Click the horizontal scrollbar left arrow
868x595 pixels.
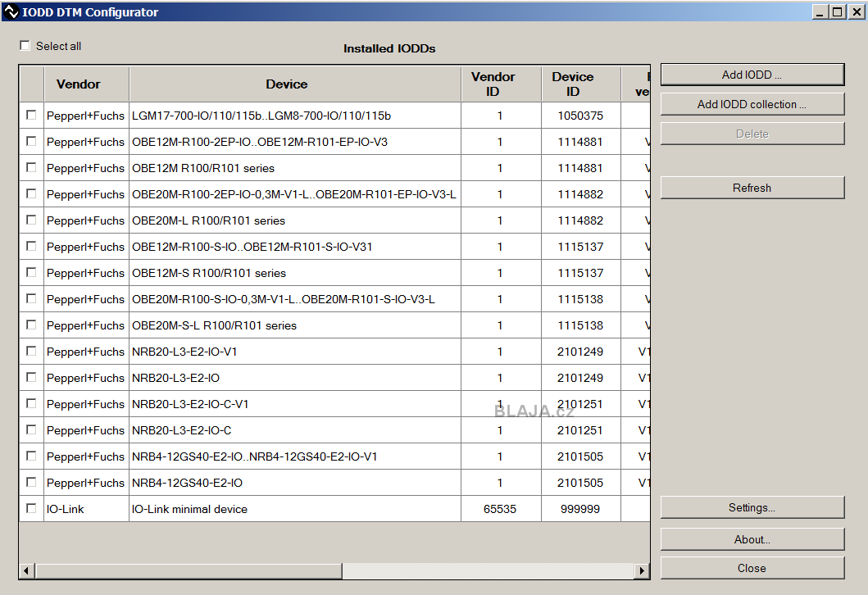(26, 570)
